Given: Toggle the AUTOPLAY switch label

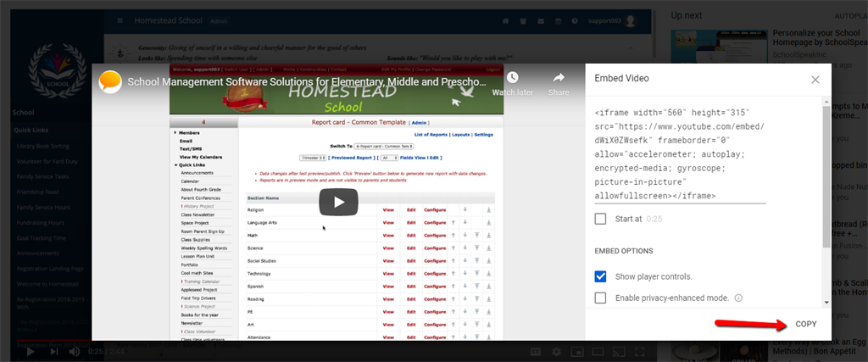Looking at the screenshot, I should click(852, 16).
